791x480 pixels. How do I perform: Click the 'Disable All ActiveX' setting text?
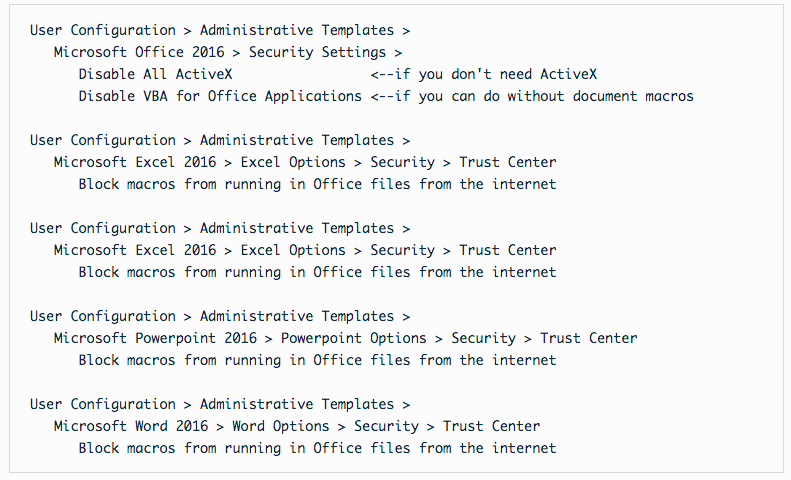[x=155, y=74]
